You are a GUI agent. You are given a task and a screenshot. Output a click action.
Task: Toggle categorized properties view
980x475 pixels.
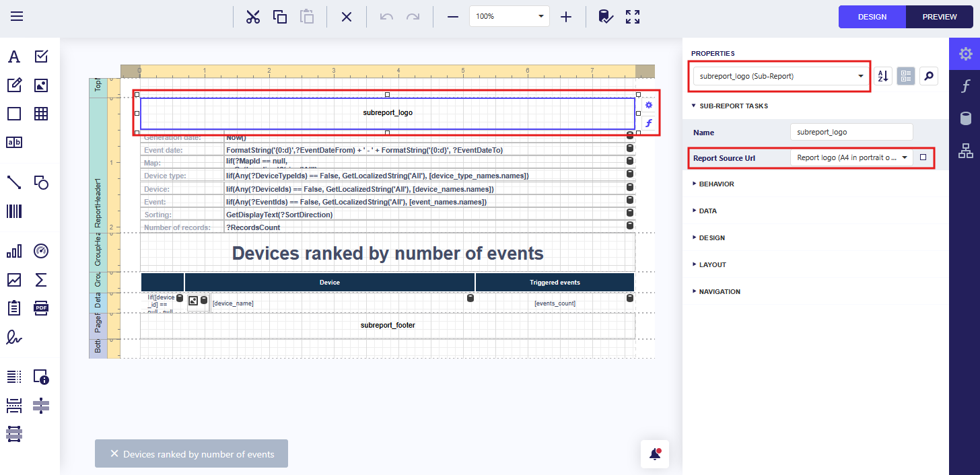(x=905, y=77)
